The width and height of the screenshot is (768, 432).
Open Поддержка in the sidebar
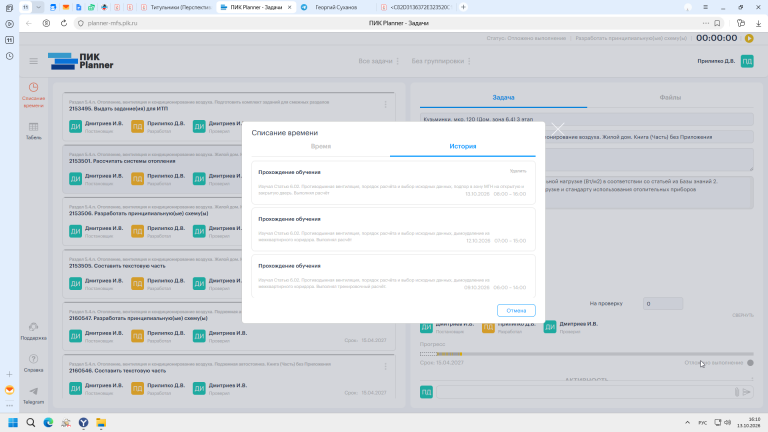pos(33,332)
